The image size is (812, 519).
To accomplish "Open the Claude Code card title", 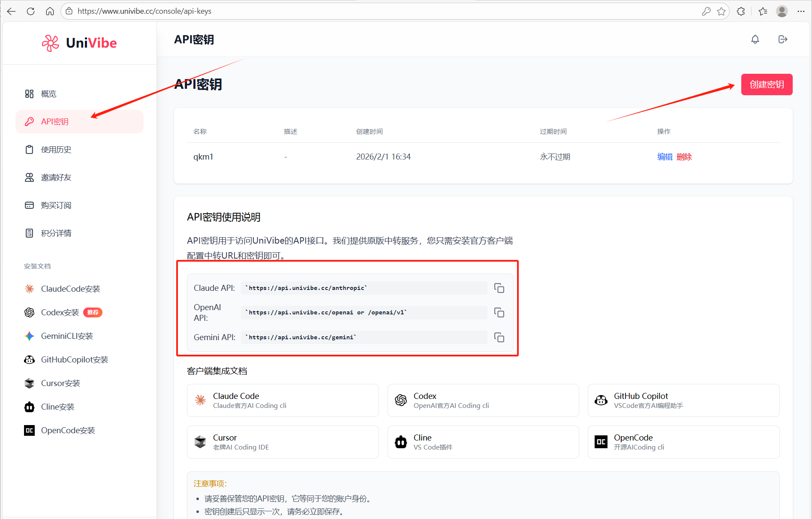I will [236, 396].
